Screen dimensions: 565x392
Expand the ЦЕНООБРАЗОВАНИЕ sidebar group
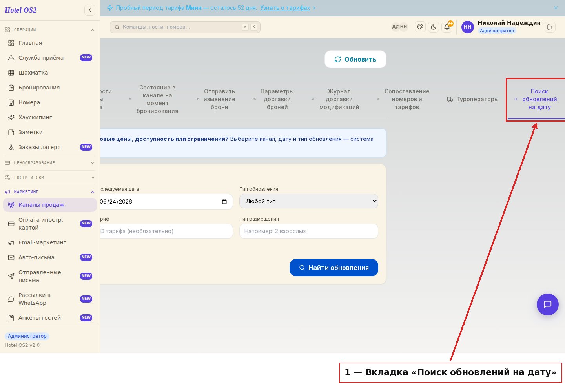(x=50, y=163)
